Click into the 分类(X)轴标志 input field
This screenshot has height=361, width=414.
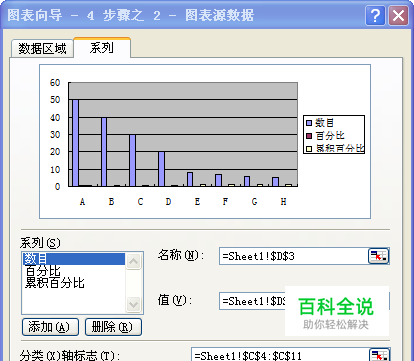[280, 355]
